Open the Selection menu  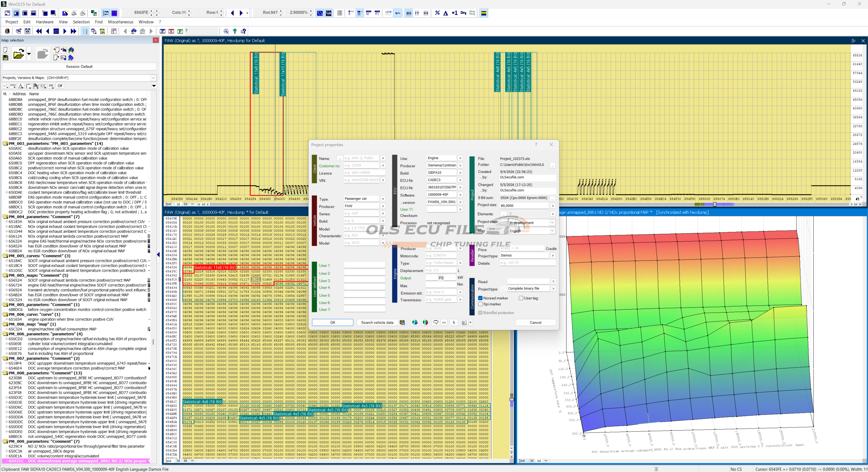coord(81,22)
